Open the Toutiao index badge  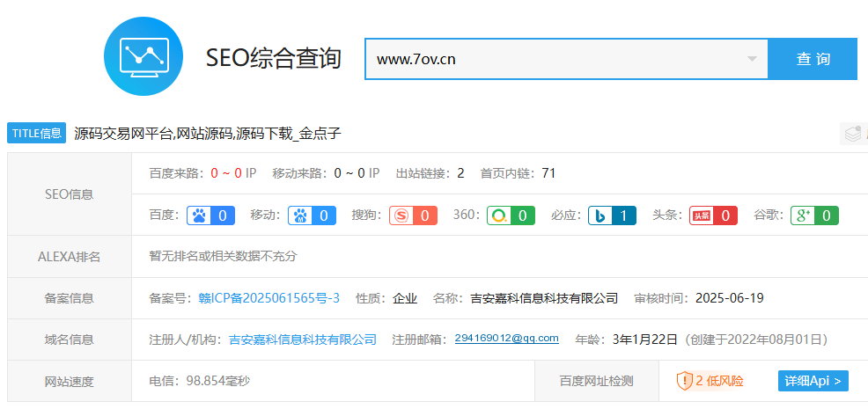713,215
